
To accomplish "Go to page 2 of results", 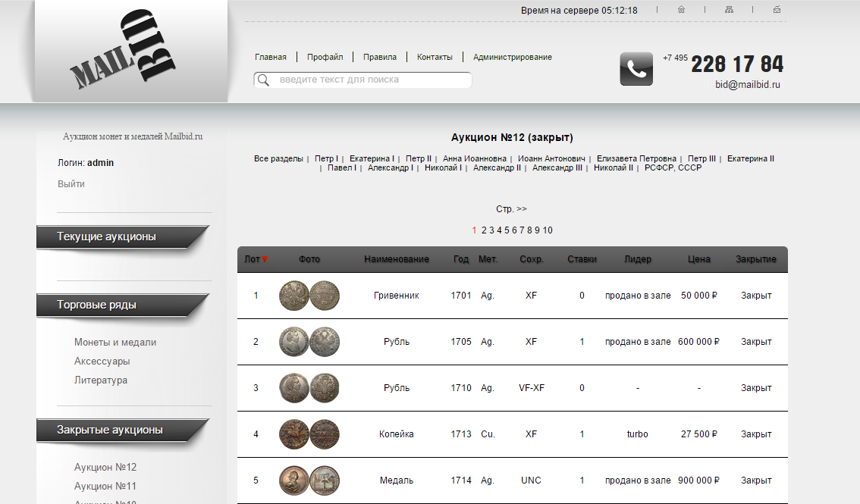I will pos(484,230).
